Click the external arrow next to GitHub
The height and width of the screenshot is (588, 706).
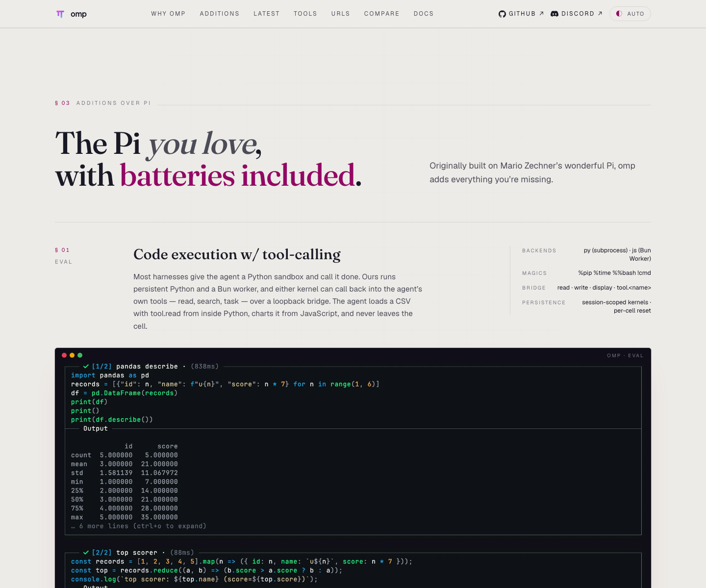[x=541, y=14]
